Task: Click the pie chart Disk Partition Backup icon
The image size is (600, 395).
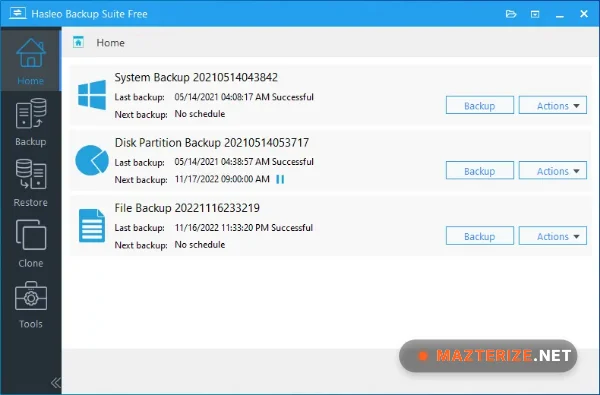Action: coord(92,160)
